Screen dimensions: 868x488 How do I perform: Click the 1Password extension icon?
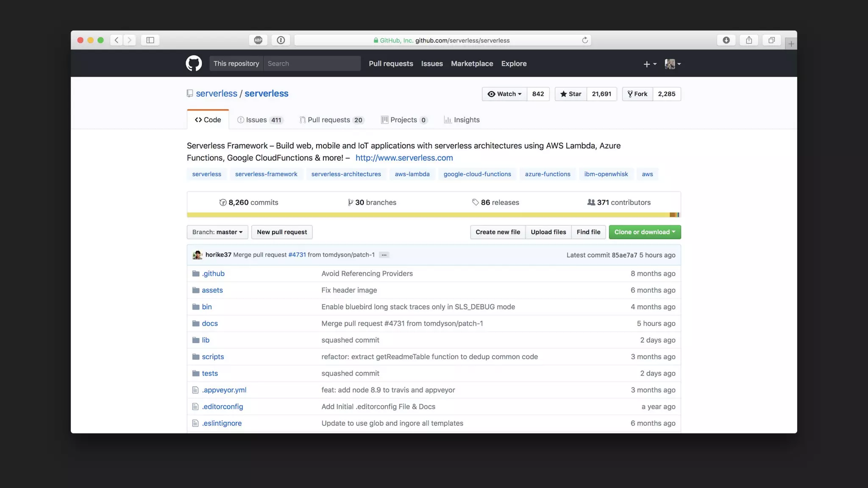coord(281,40)
